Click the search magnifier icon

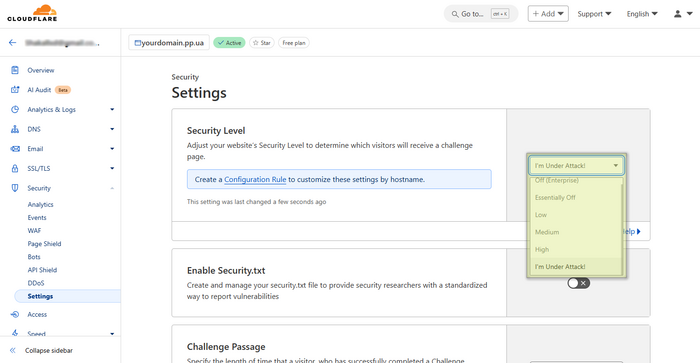[x=455, y=14]
